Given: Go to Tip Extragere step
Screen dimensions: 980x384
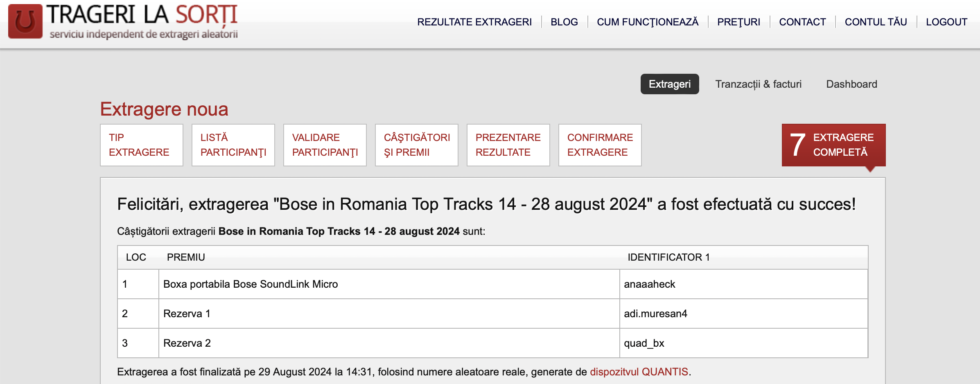Looking at the screenshot, I should tap(141, 145).
